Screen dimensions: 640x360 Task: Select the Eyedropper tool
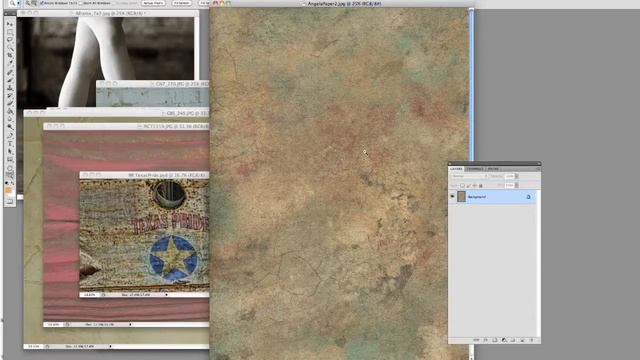click(9, 63)
